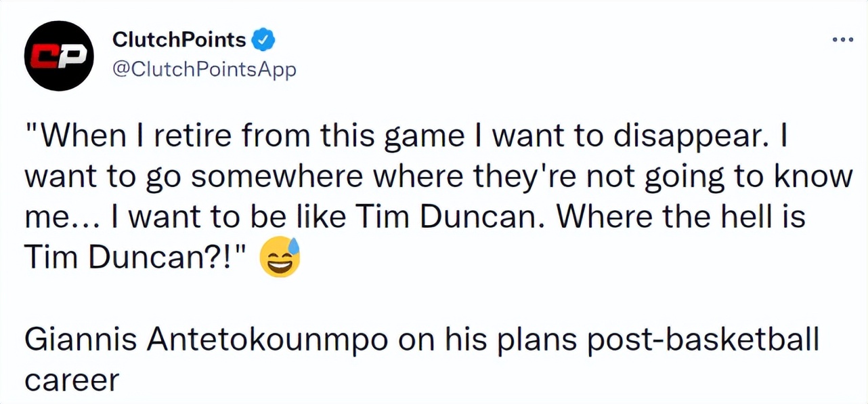Image resolution: width=868 pixels, height=404 pixels.
Task: Open the ClutchPoints display name link
Action: tap(179, 41)
